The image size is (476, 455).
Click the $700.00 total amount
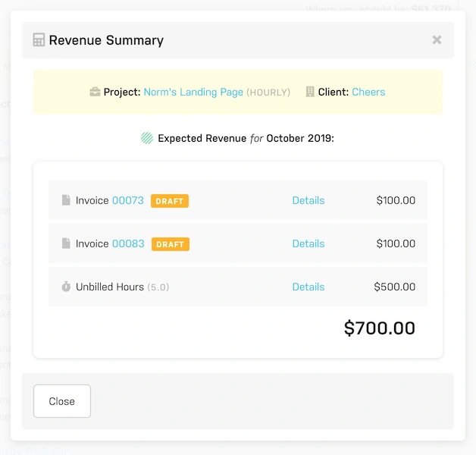(379, 328)
